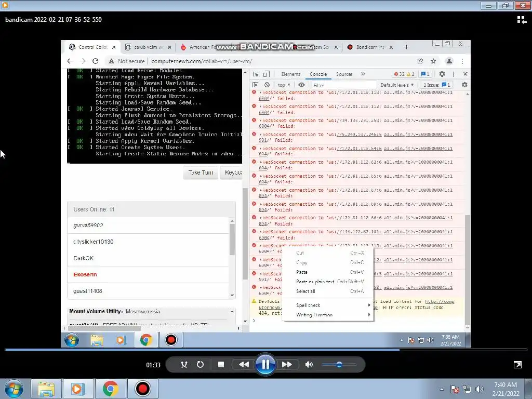
Task: Open the console settings gear
Action: 464,85
